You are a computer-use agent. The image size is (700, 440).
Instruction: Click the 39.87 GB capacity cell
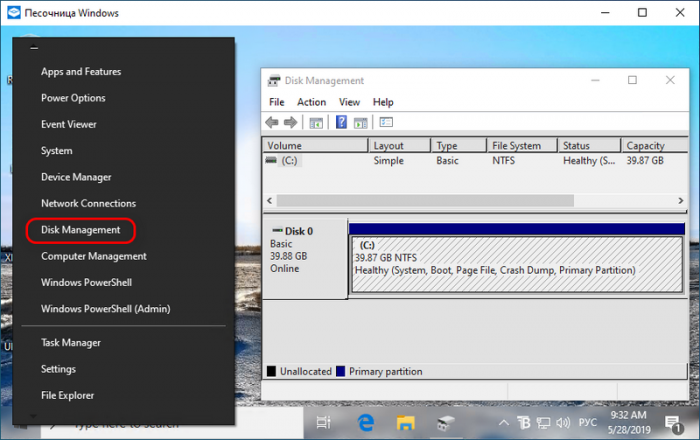(645, 161)
